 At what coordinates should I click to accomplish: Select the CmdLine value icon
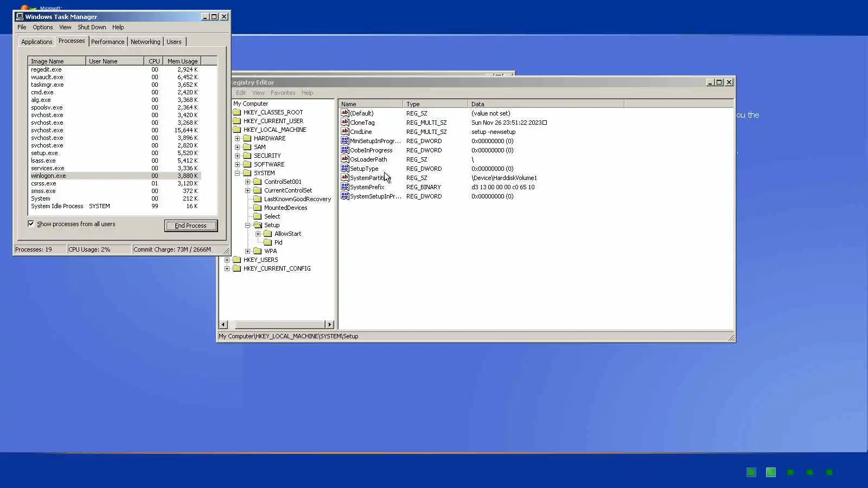[344, 132]
